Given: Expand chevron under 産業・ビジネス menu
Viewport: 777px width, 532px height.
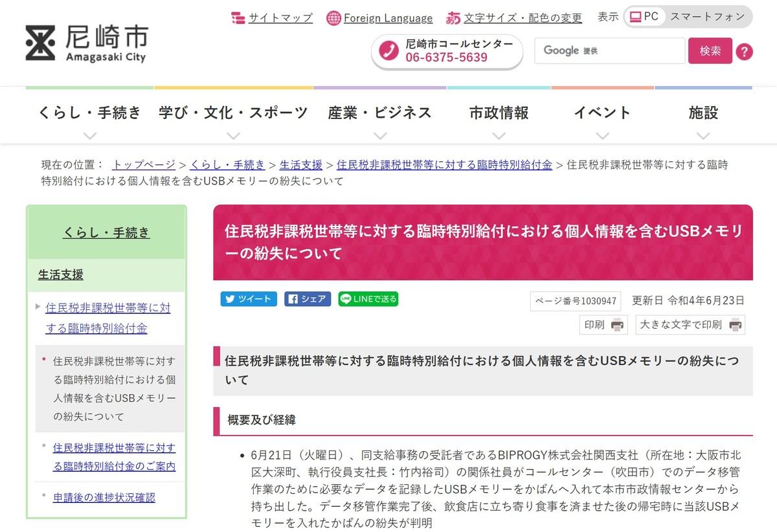Looking at the screenshot, I should [380, 136].
